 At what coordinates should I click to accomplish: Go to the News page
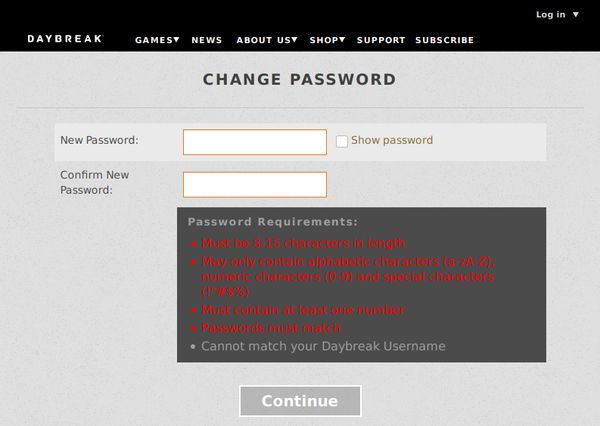[206, 40]
